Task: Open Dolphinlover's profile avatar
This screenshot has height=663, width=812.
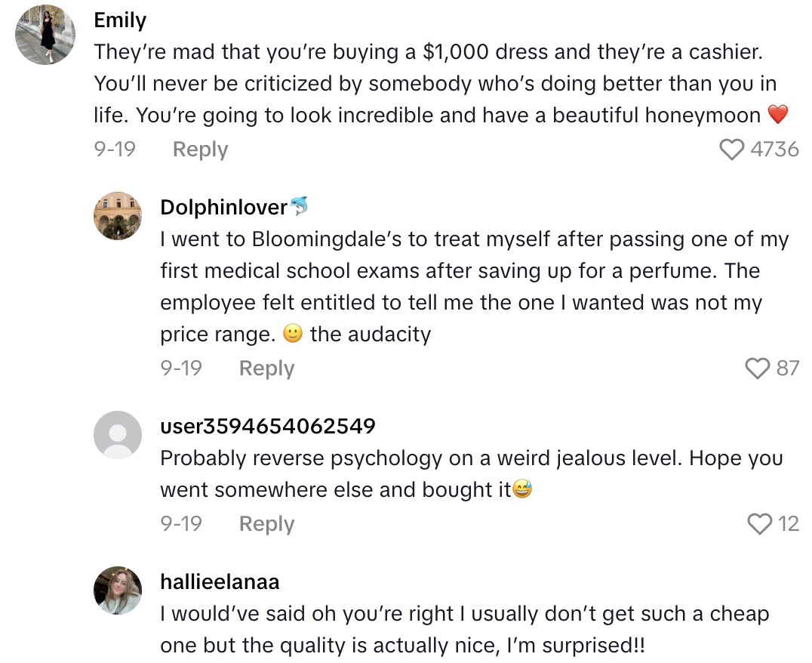Action: [x=118, y=215]
